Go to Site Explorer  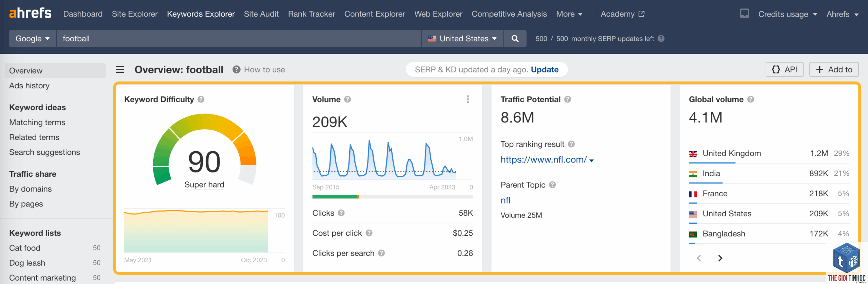tap(135, 14)
